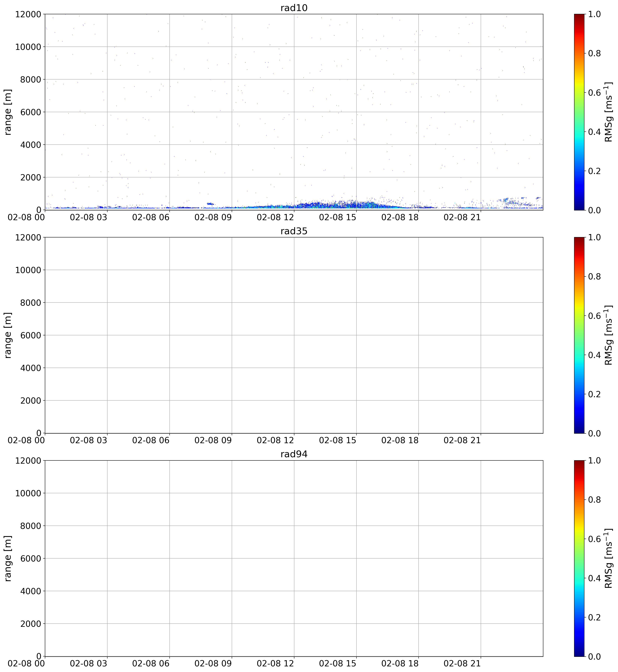The width and height of the screenshot is (618, 672).
Task: Click the rad10 plot title
Action: pos(294,8)
